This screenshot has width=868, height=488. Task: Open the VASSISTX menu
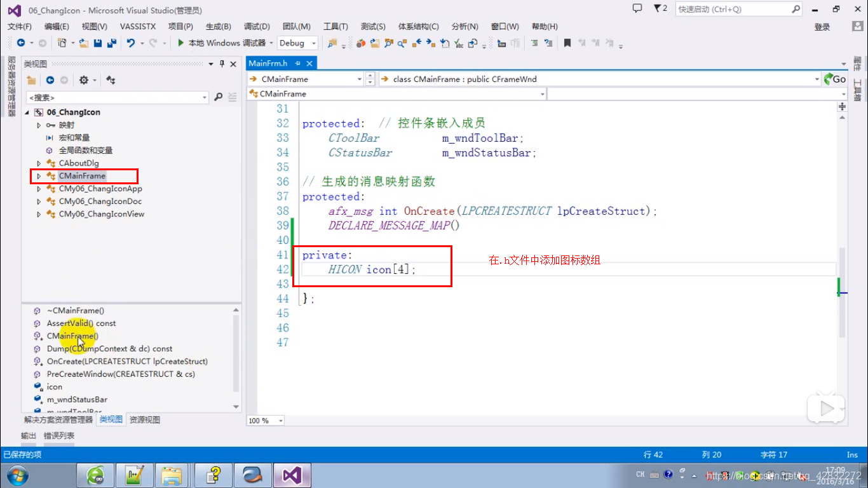[x=138, y=27]
